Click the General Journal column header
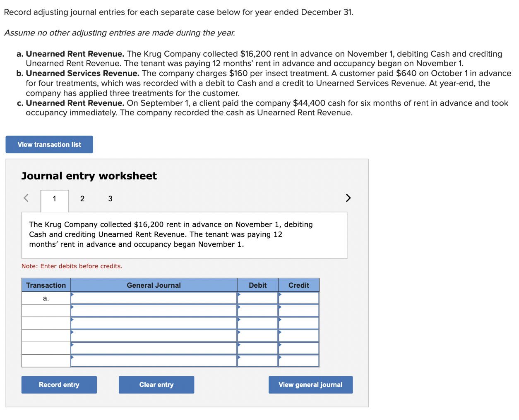Viewport: 519px width, 420px height. (153, 285)
